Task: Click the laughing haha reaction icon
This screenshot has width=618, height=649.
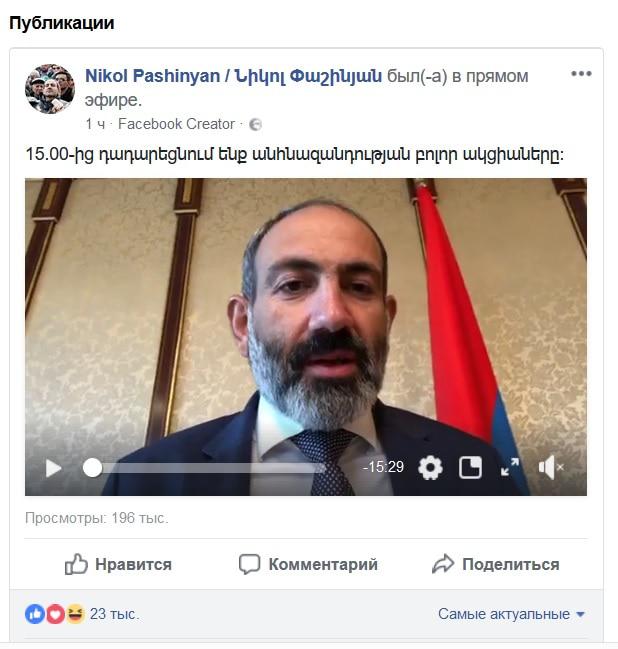Action: [75, 614]
